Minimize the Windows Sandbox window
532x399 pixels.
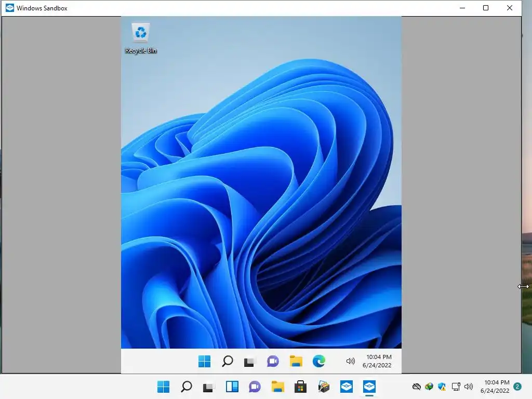pyautogui.click(x=462, y=8)
